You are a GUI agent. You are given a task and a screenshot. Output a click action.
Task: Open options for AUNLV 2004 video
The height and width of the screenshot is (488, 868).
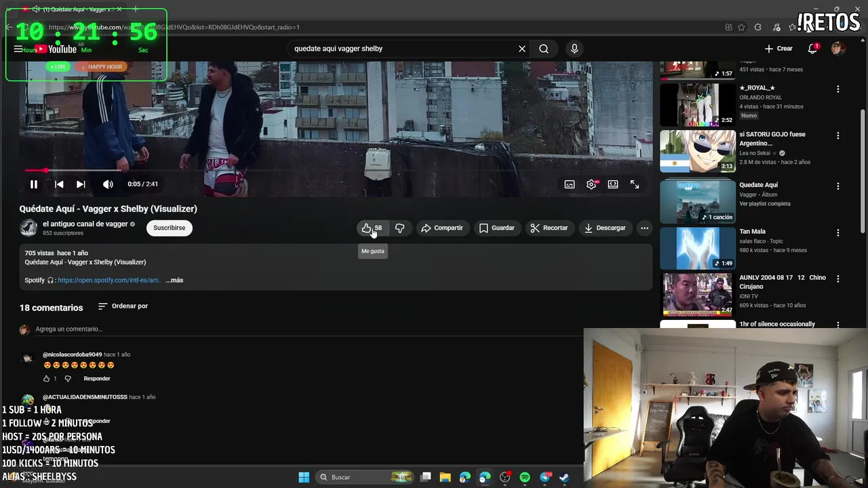pyautogui.click(x=838, y=279)
